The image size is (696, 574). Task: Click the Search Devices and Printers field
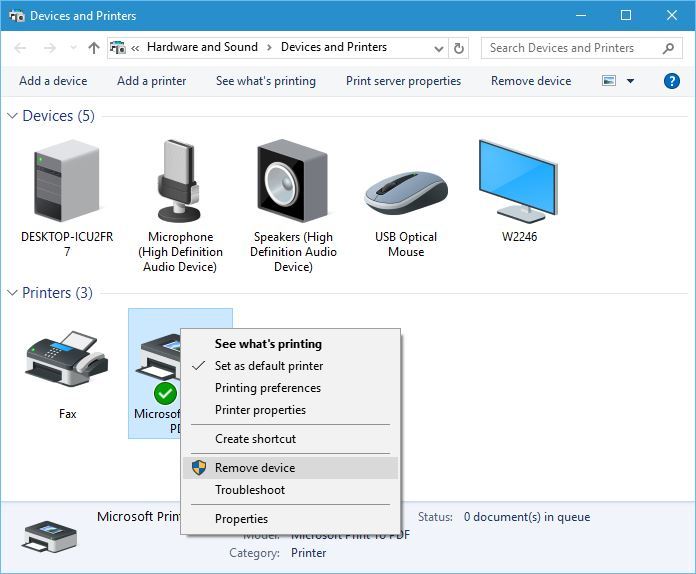click(581, 48)
